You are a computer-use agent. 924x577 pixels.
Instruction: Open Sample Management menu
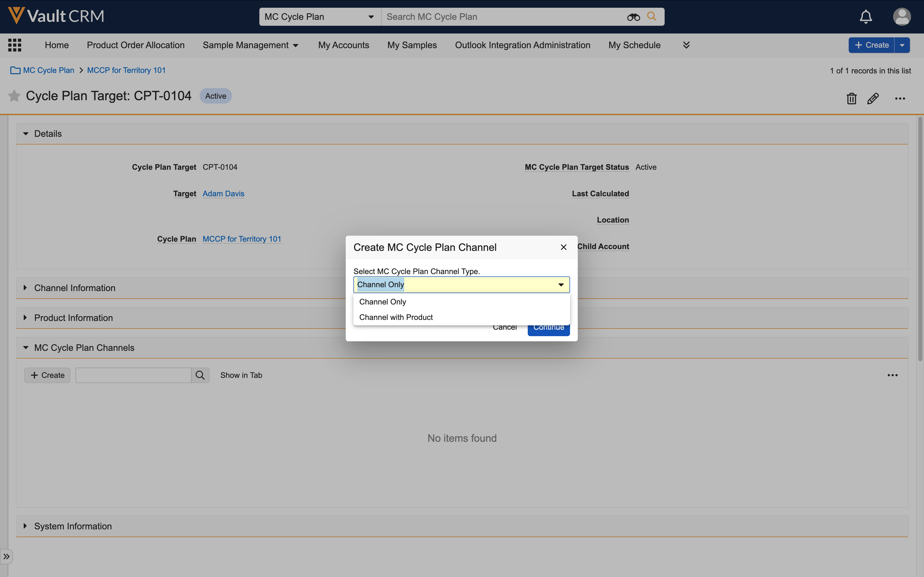[250, 45]
